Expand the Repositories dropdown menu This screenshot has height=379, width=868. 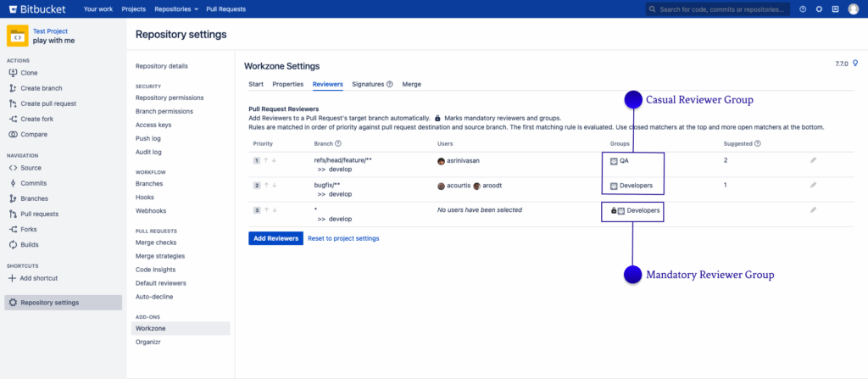pyautogui.click(x=176, y=8)
